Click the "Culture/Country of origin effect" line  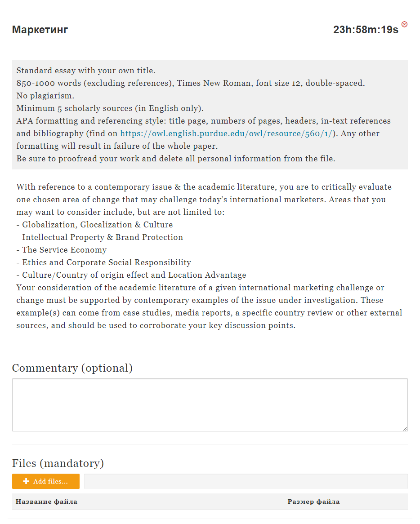click(x=134, y=275)
